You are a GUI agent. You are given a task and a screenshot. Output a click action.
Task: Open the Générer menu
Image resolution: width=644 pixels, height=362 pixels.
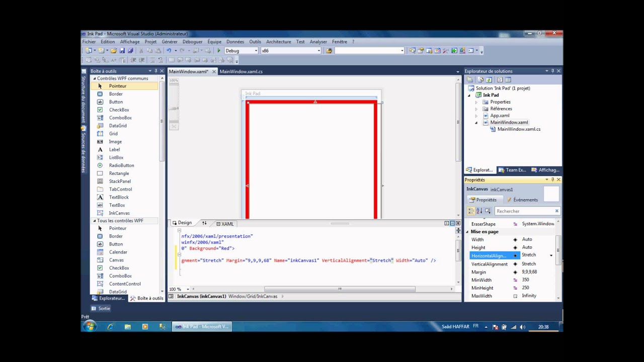[x=170, y=42]
